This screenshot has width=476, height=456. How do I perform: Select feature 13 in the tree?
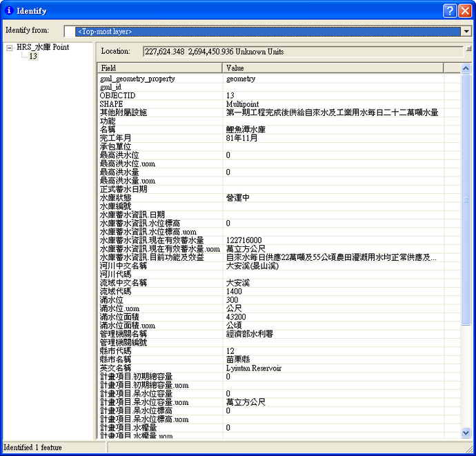tap(32, 57)
